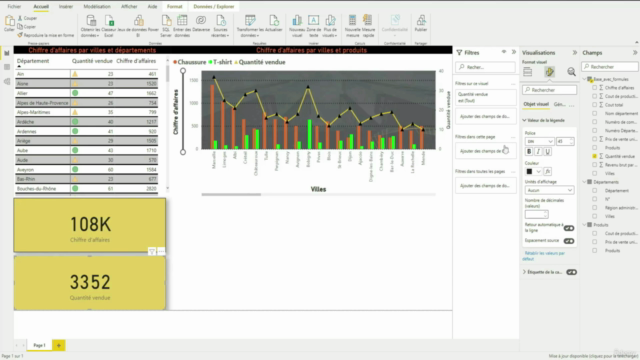The height and width of the screenshot is (360, 640).
Task: Open Obtenir les données icon
Action: pyautogui.click(x=91, y=20)
